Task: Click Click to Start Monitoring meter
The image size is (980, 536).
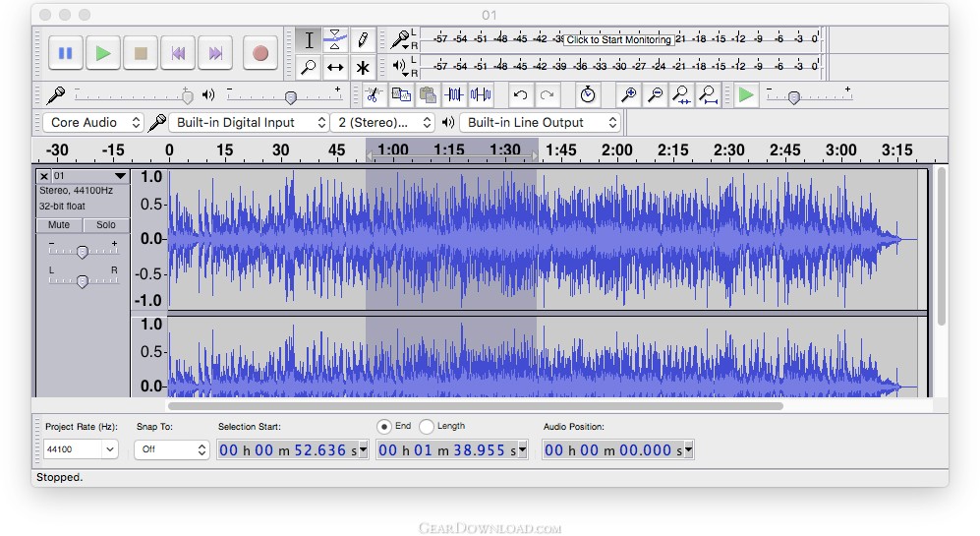Action: point(618,39)
